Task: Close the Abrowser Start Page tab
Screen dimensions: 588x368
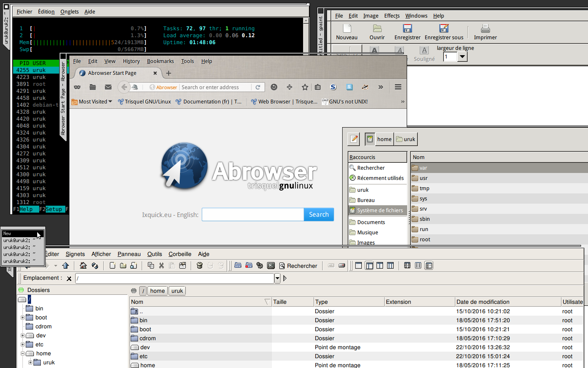Action: click(x=155, y=73)
